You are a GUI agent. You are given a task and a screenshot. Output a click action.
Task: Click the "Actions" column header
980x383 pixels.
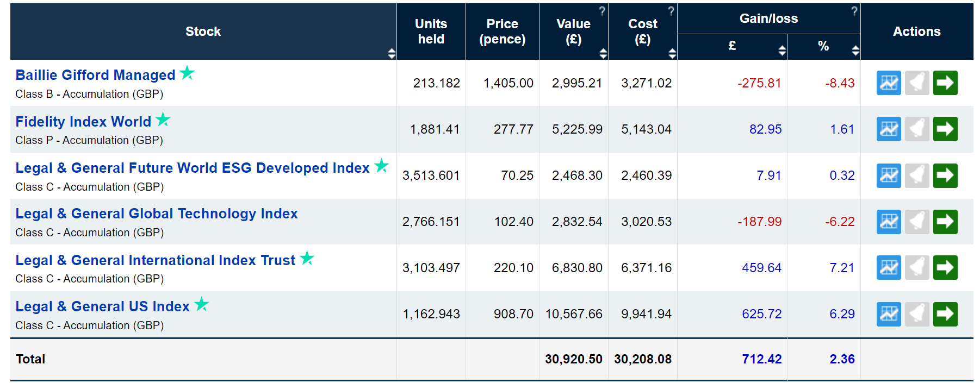[x=917, y=32]
